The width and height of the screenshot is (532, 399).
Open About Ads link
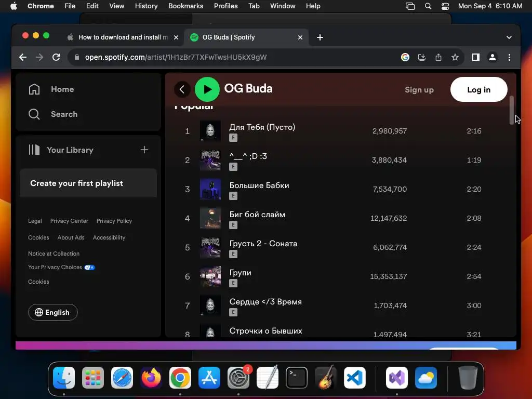coord(71,237)
